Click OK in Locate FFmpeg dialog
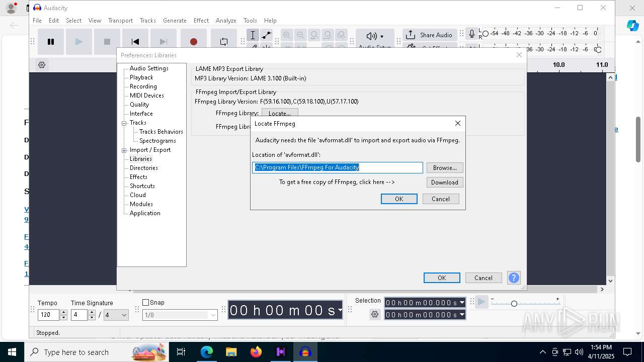This screenshot has height=362, width=644. 399,199
